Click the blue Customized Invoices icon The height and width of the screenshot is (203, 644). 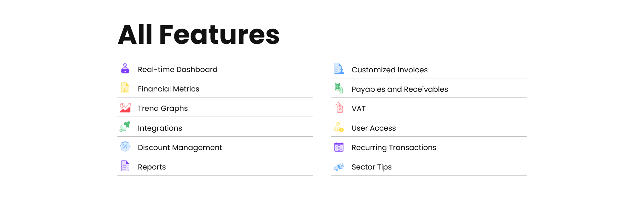[x=339, y=68]
